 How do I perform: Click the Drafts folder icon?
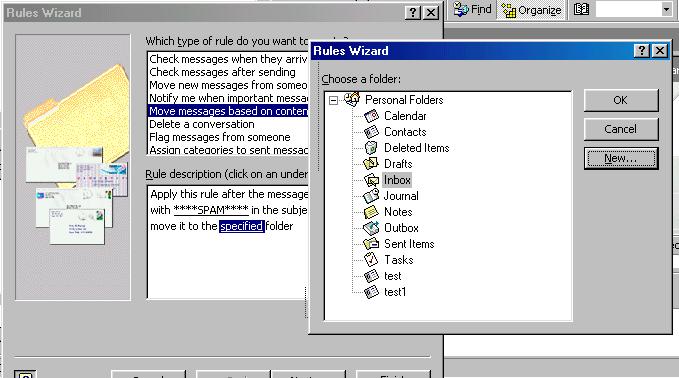click(371, 164)
